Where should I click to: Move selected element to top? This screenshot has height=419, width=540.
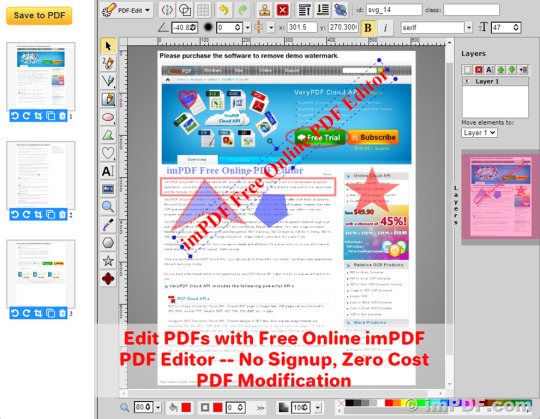304,10
